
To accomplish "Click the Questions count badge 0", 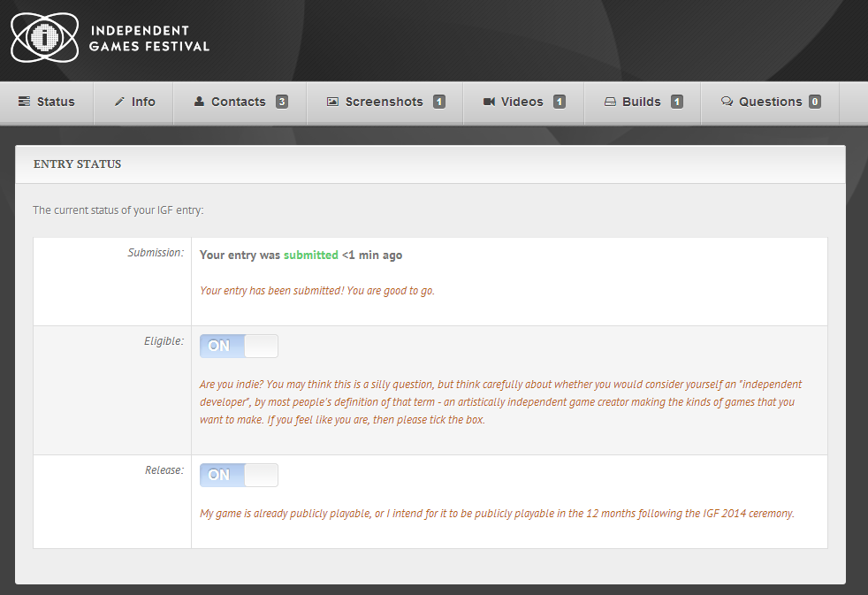I will [815, 102].
